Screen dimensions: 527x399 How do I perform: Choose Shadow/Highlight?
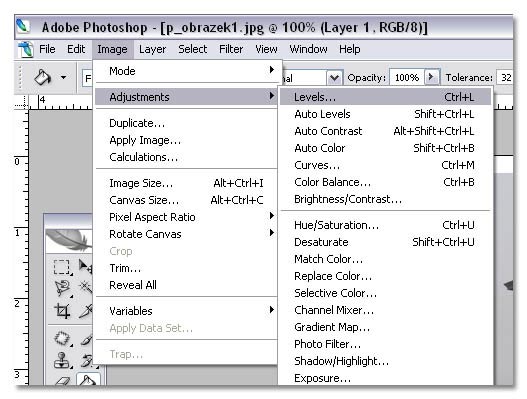(x=385, y=361)
